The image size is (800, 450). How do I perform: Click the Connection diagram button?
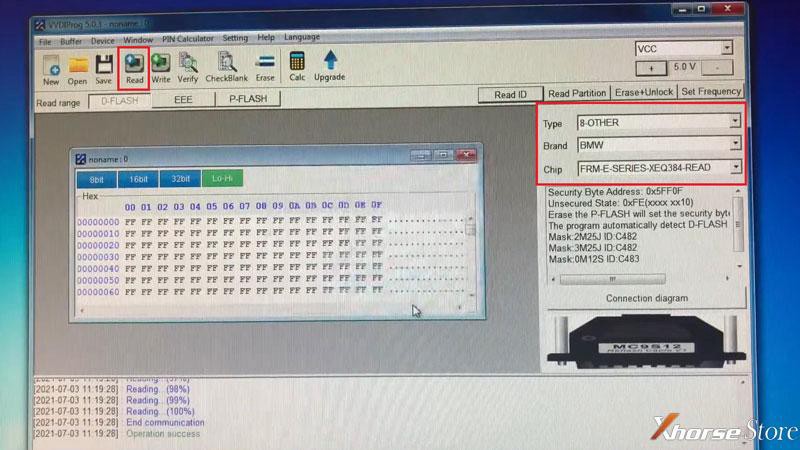coord(646,298)
